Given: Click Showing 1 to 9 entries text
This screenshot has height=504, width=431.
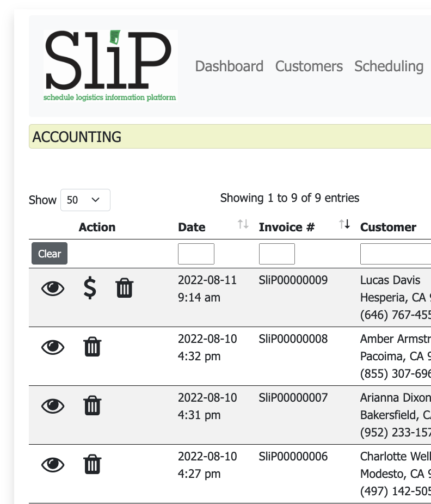Looking at the screenshot, I should click(290, 198).
